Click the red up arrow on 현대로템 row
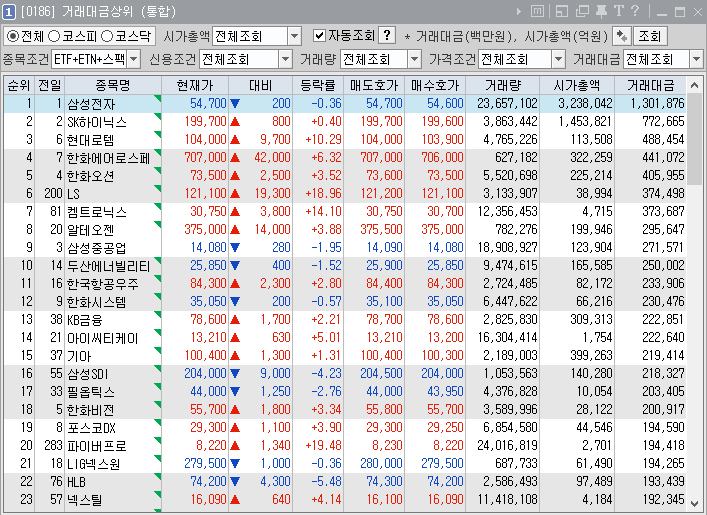The width and height of the screenshot is (707, 515). 235,140
